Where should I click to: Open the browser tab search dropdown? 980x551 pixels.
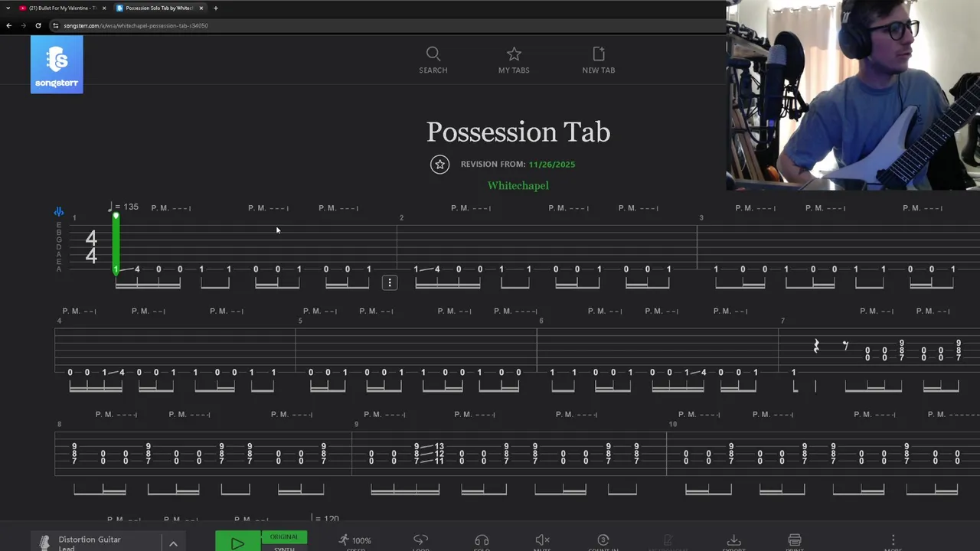7,8
